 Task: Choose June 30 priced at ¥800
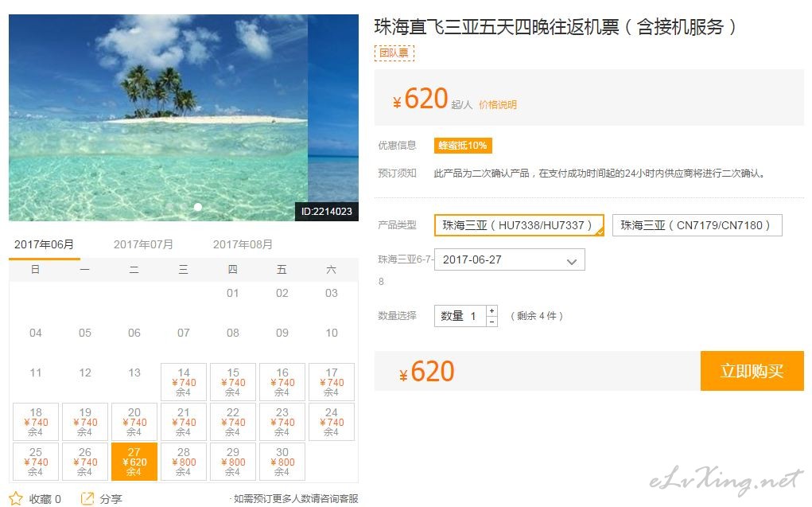[282, 462]
